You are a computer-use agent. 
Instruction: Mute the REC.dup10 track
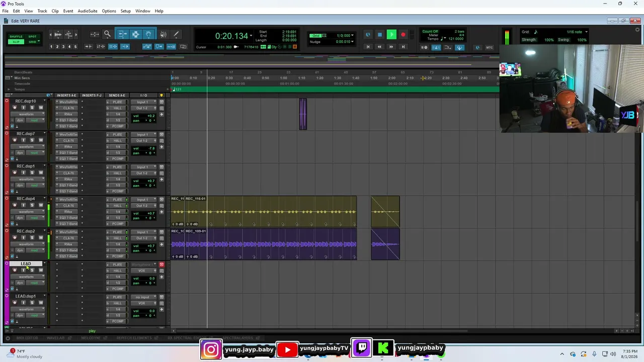(x=41, y=108)
